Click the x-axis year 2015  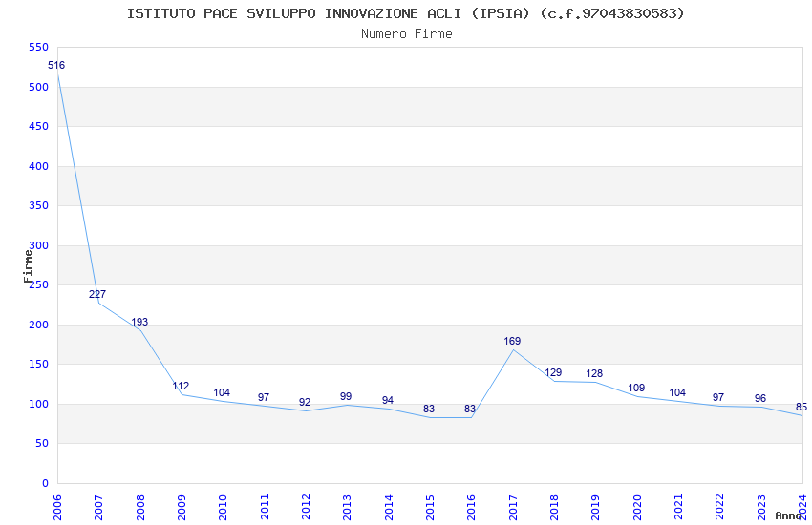coord(430,508)
